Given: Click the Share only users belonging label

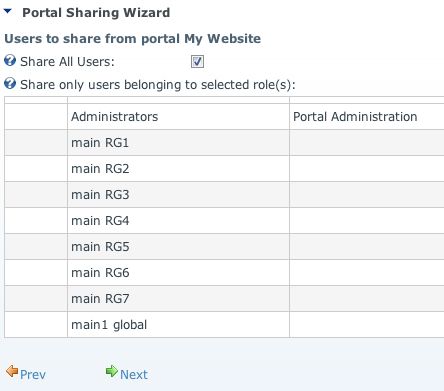Looking at the screenshot, I should pos(158,85).
